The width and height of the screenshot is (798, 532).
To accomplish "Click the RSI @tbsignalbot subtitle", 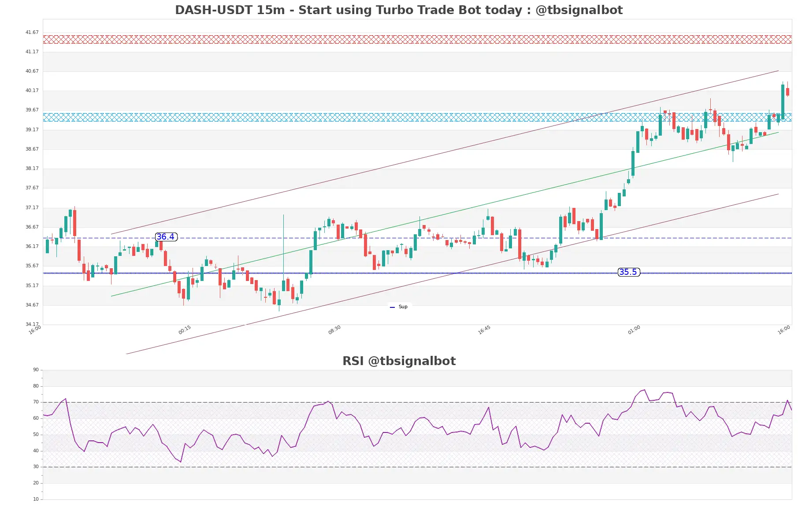I will click(399, 361).
